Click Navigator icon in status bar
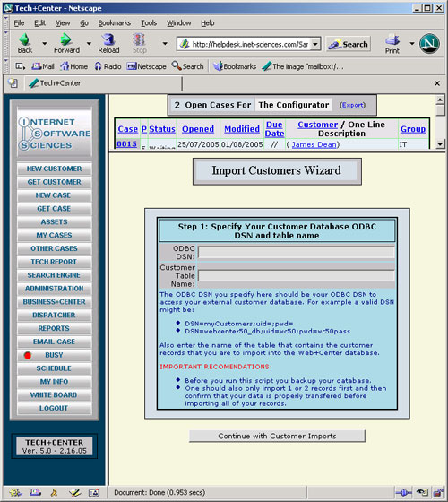 point(15,492)
